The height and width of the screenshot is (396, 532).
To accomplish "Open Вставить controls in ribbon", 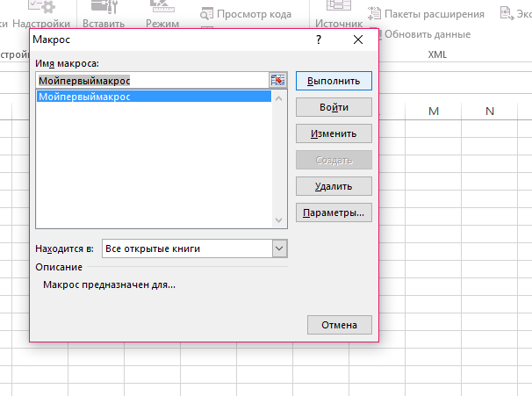I will 104,17.
